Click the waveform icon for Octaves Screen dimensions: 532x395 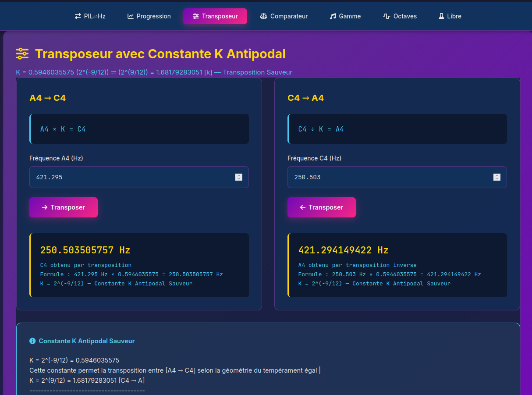pyautogui.click(x=387, y=16)
